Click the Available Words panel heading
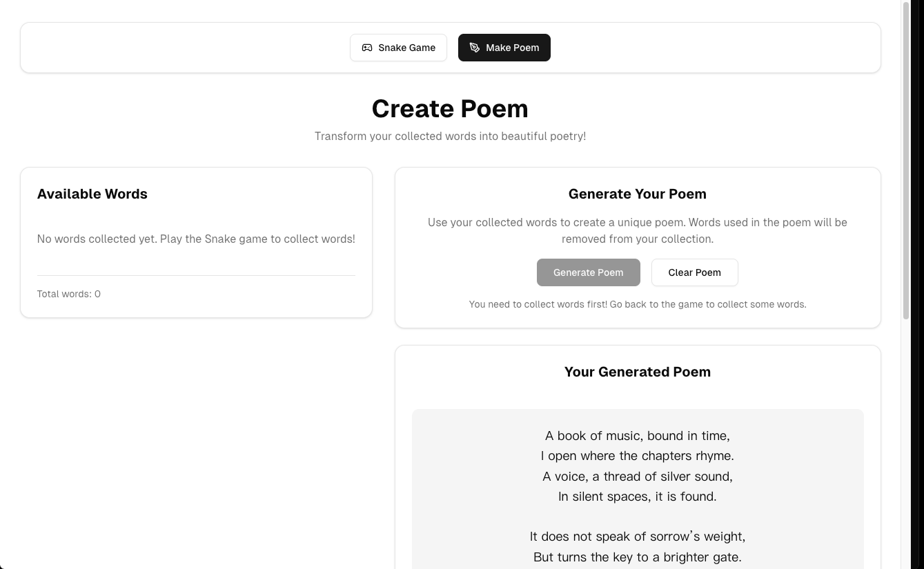 click(x=92, y=194)
